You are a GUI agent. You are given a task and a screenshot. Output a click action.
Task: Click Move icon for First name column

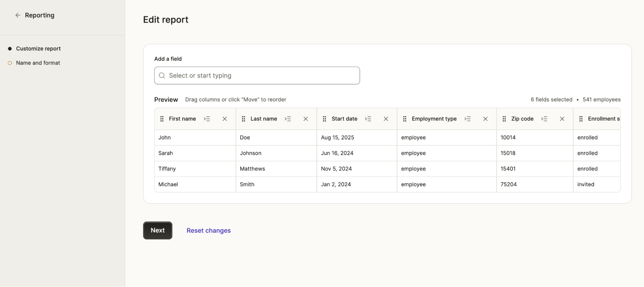[207, 119]
